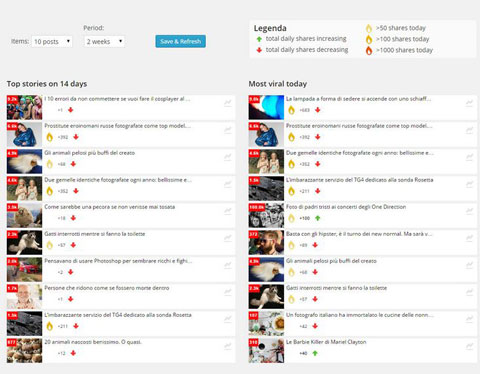480x374 pixels.
Task: Open chart icon for 'Foto di padri tristi' story
Action: 469,211
